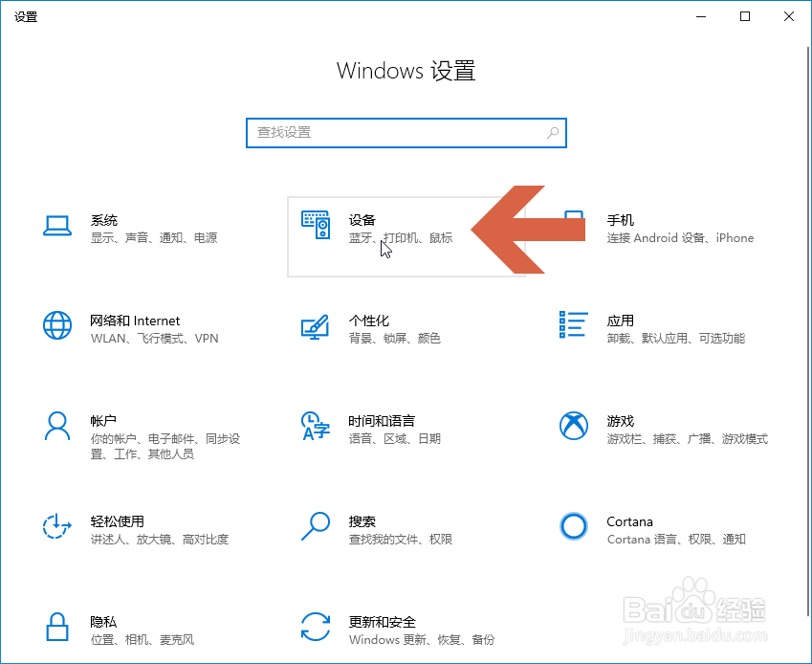812x664 pixels.
Task: Open 游戏 settings via the Xbox icon
Action: 574,427
